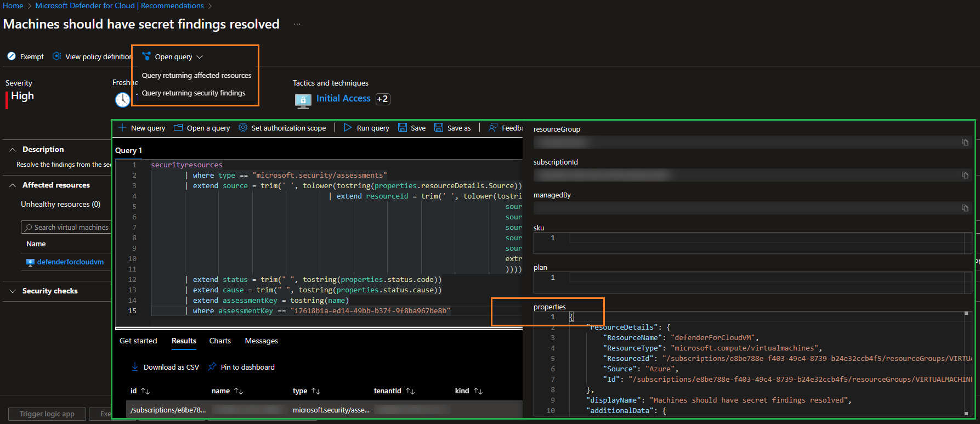Screen dimensions: 980x424
Task: Collapse the Description section
Action: point(13,149)
